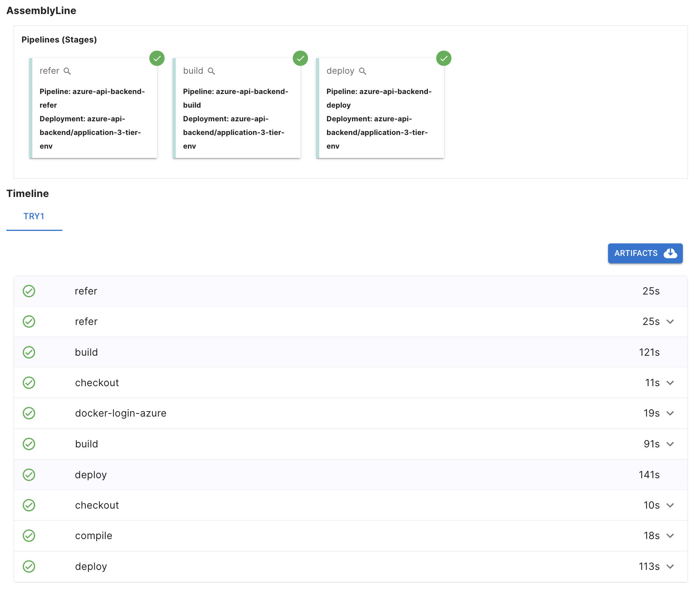Viewport: 700px width, 589px height.
Task: Select the 141s deploy stage row
Action: (350, 475)
